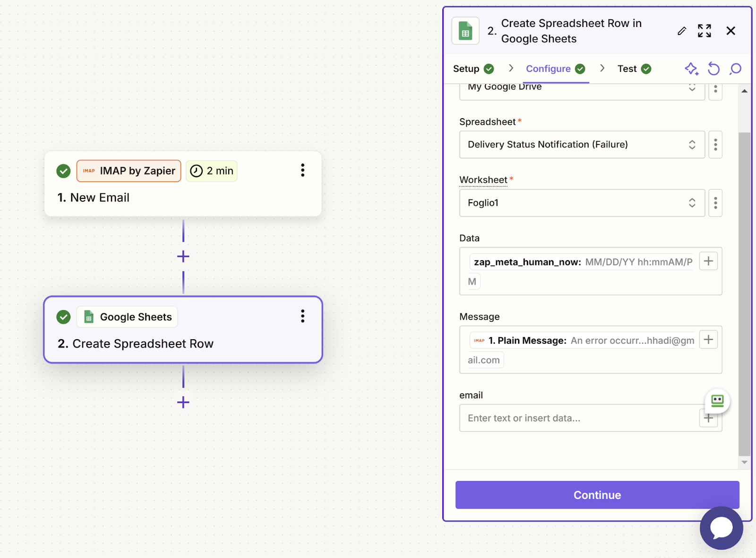Click the Continue button
This screenshot has height=558, width=756.
597,495
